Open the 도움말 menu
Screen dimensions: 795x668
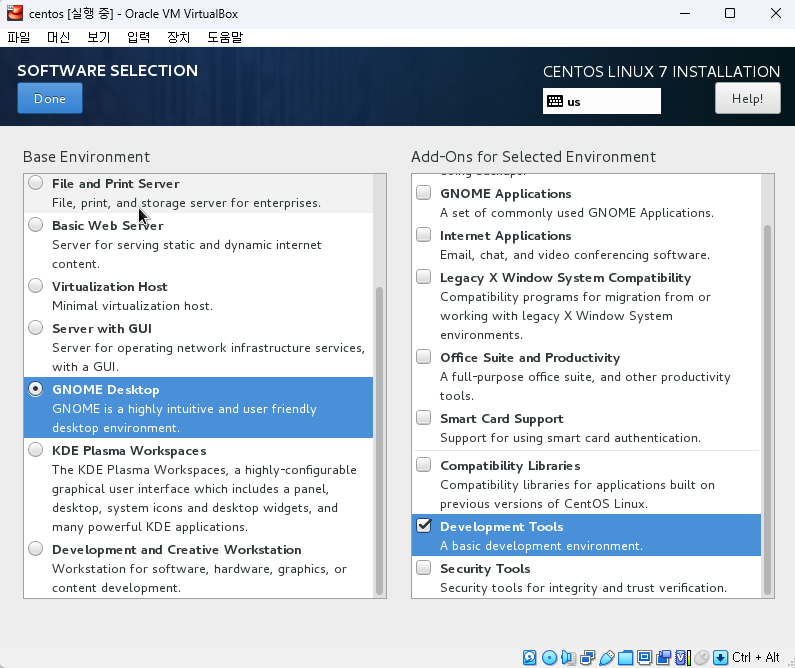(225, 37)
